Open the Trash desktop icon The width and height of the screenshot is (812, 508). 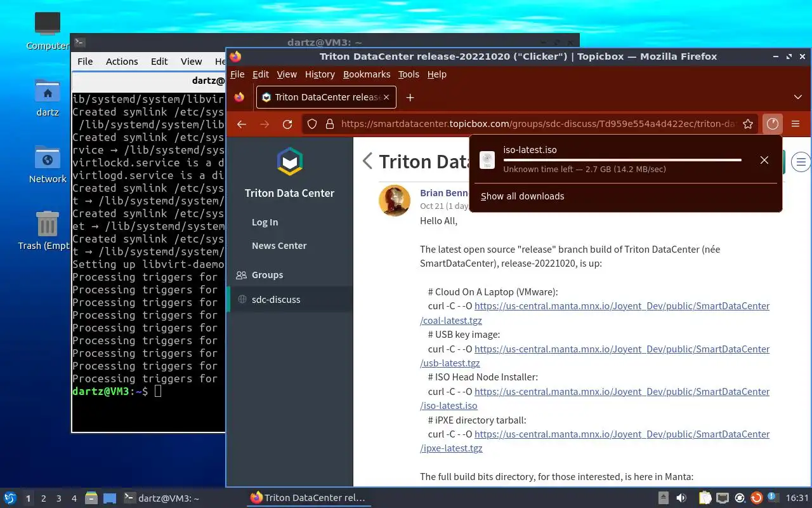(47, 231)
